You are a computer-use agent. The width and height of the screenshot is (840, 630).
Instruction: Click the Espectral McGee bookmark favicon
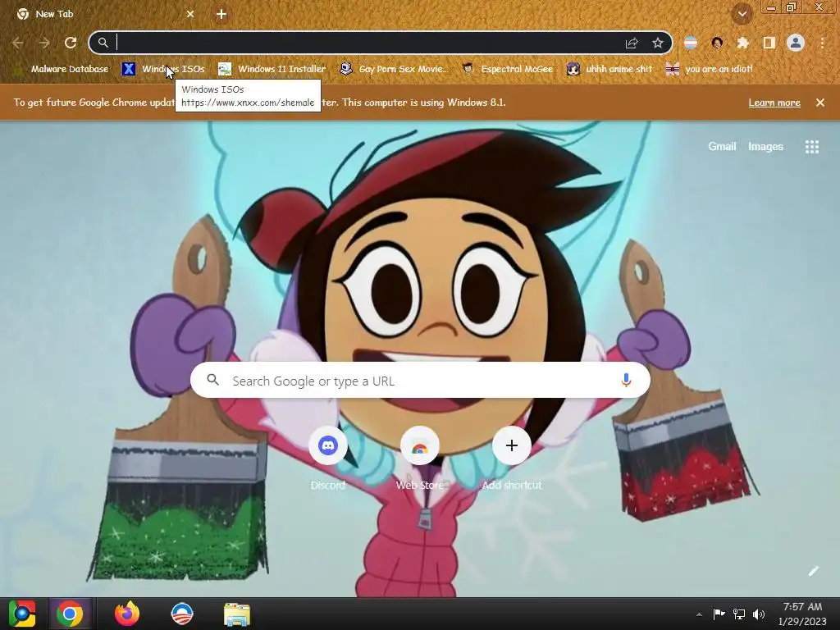[x=468, y=69]
